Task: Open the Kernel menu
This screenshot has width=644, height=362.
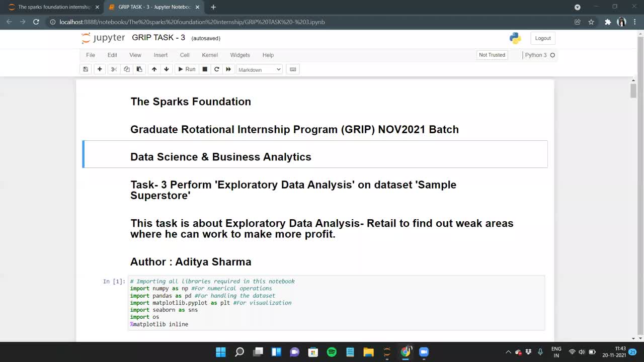Action: [x=210, y=55]
